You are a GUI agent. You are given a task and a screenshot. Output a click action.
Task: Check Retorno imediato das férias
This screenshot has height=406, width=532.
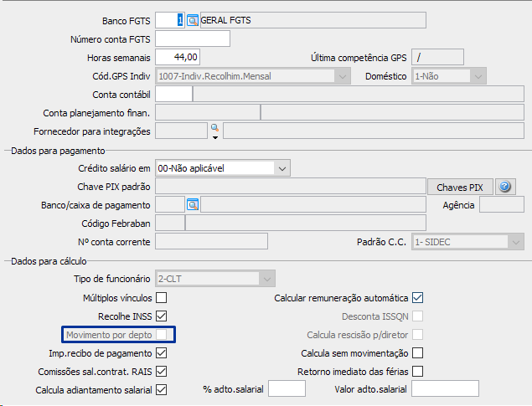[417, 372]
